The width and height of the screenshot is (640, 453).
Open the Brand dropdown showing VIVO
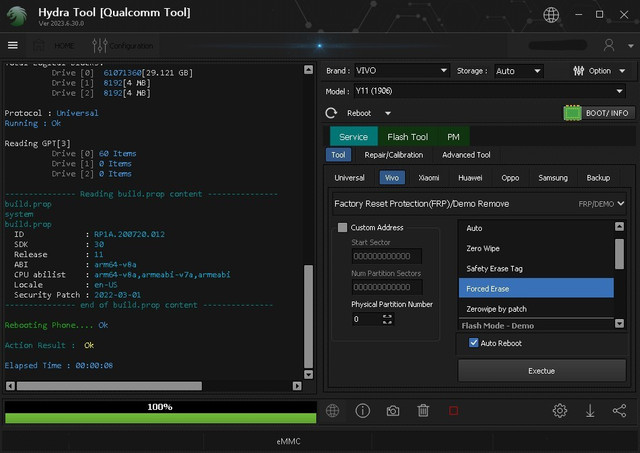[402, 71]
